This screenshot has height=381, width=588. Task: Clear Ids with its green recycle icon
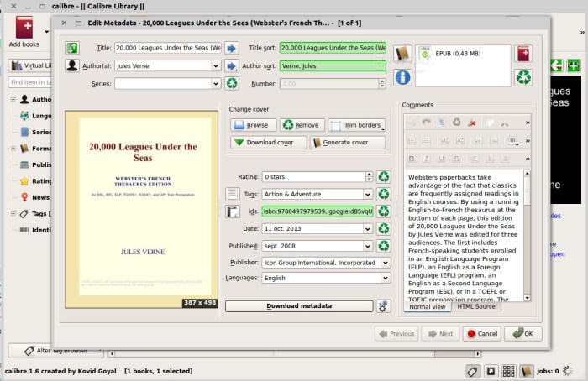(384, 211)
